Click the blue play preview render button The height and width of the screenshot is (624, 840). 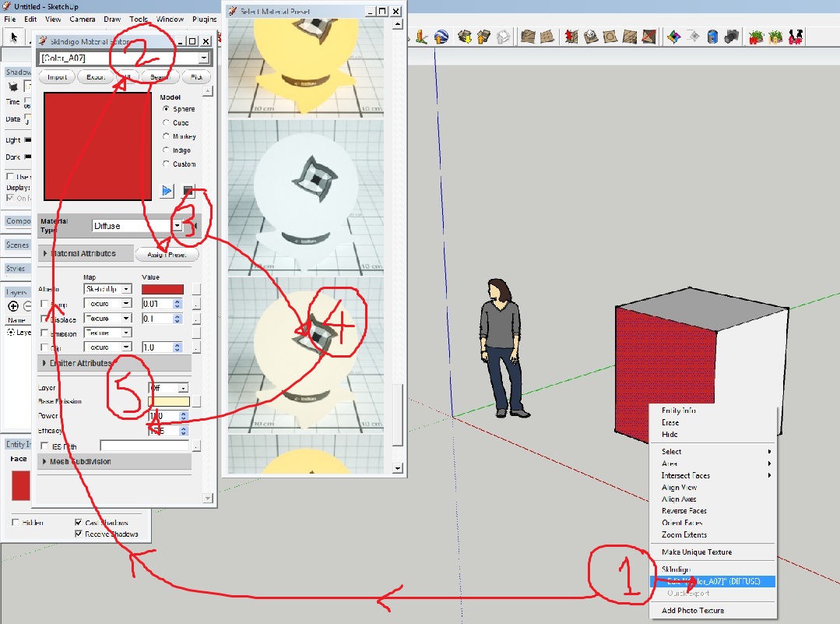[x=167, y=191]
